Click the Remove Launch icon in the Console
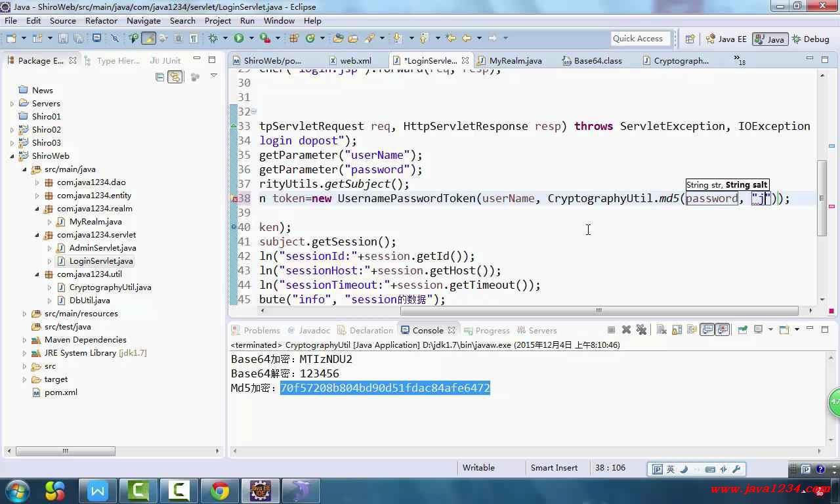 pyautogui.click(x=626, y=329)
